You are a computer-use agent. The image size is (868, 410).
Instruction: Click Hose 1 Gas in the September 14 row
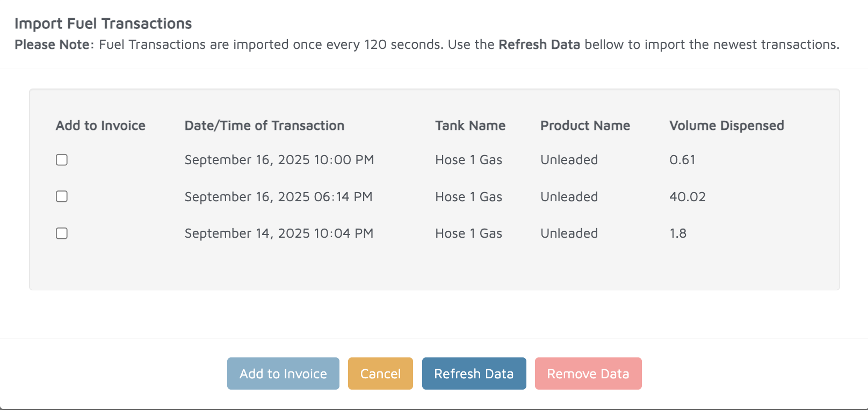(x=468, y=233)
